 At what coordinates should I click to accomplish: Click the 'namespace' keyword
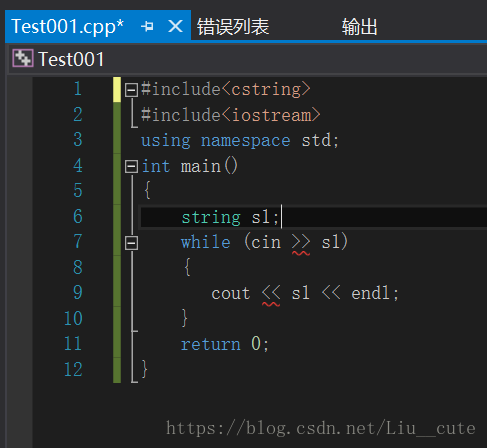(245, 141)
